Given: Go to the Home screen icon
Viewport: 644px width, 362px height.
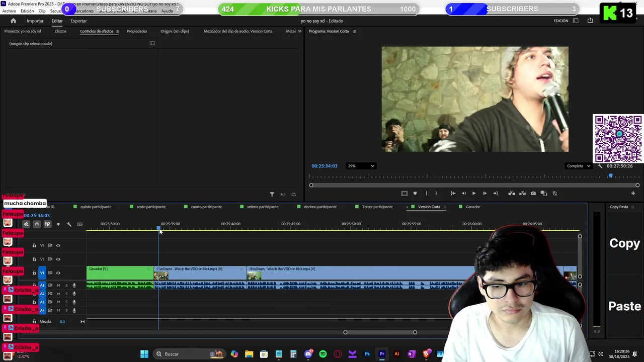Looking at the screenshot, I should tap(13, 21).
